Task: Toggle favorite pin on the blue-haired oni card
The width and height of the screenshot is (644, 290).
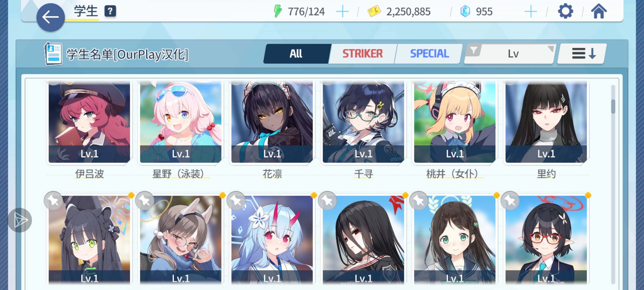Action: click(236, 201)
